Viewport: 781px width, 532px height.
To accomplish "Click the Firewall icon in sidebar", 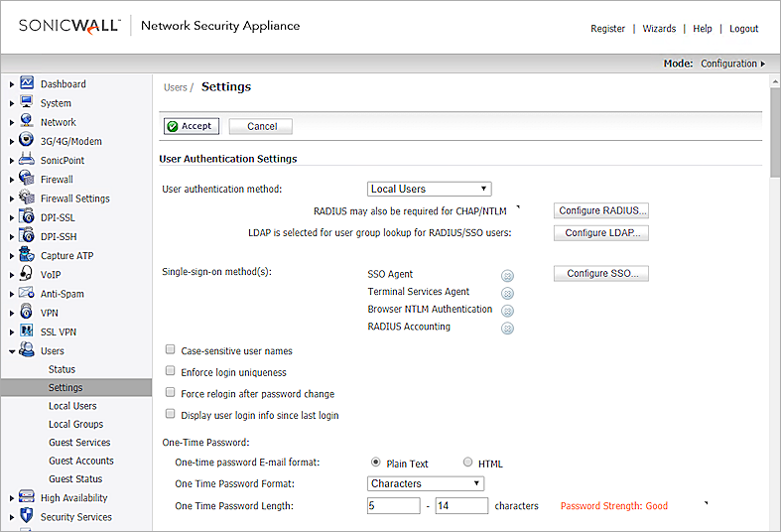I will point(27,180).
